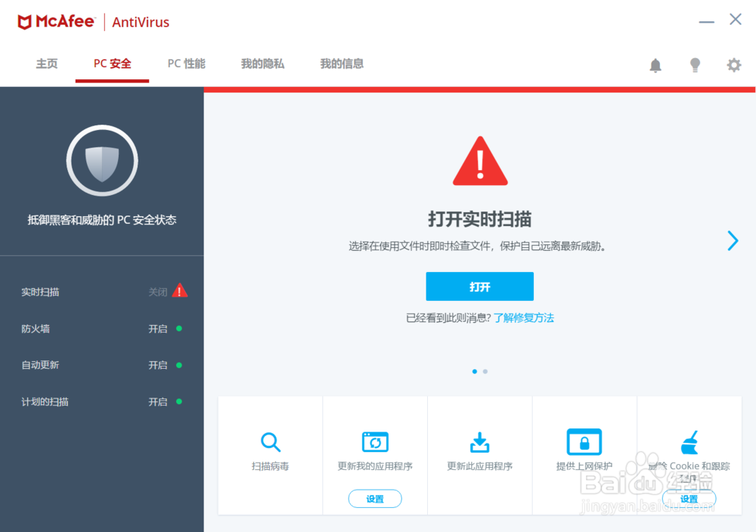
Task: Click the right arrow to next alert
Action: tap(732, 240)
